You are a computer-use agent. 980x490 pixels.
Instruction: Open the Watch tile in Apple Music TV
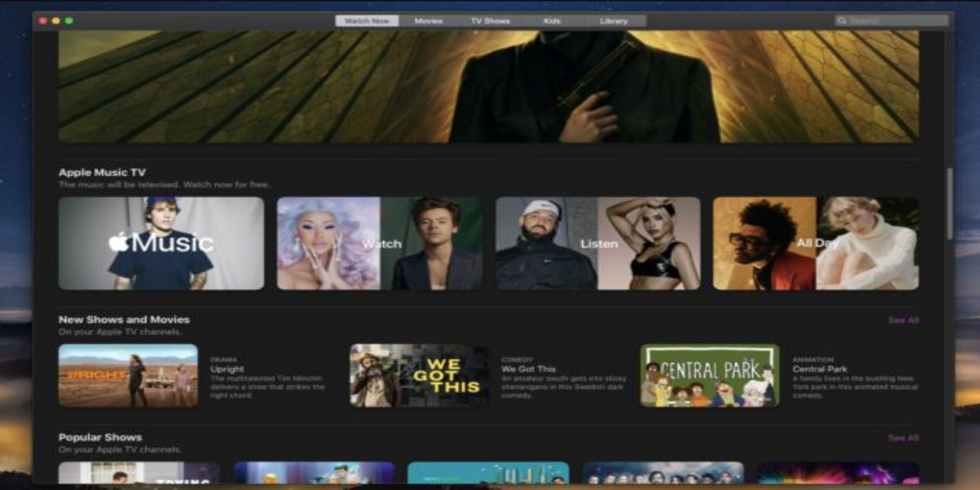(380, 243)
